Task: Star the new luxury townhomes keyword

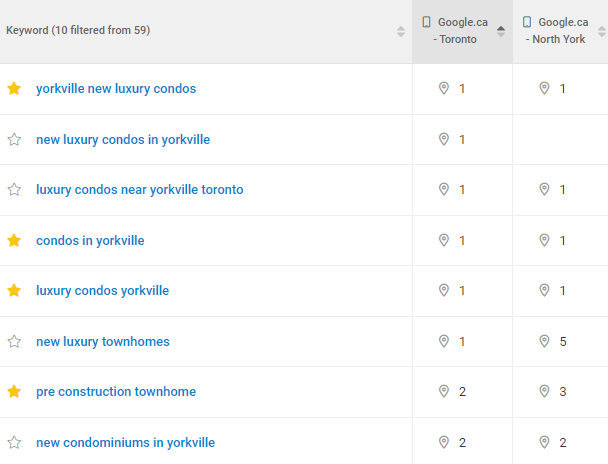Action: coord(14,342)
